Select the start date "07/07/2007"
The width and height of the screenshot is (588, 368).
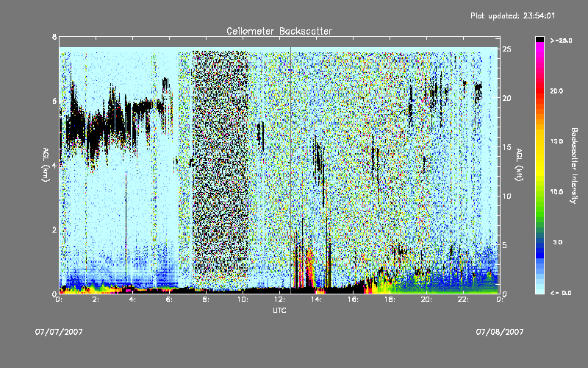point(59,332)
